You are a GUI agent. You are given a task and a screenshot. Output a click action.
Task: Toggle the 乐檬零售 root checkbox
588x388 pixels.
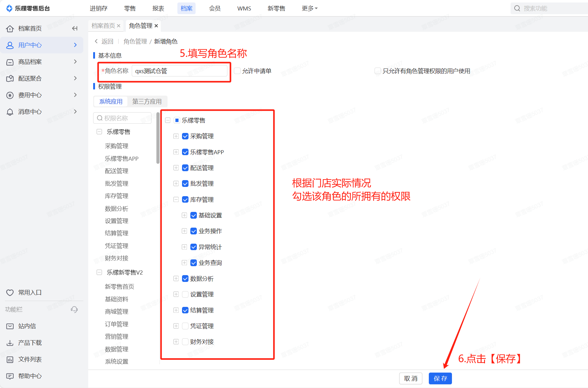[177, 120]
